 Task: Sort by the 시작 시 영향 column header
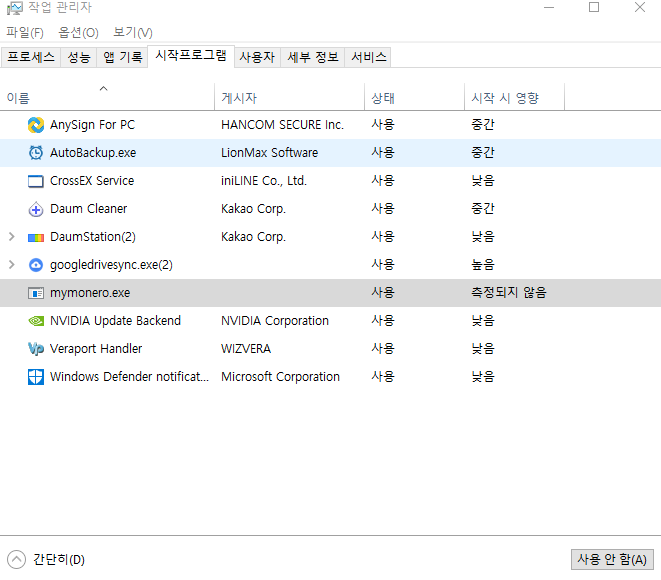(514, 97)
